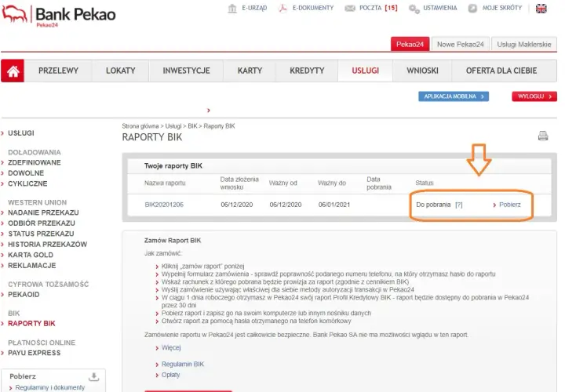
Task: Click Pobierz link for BIK20201206 report
Action: 509,205
